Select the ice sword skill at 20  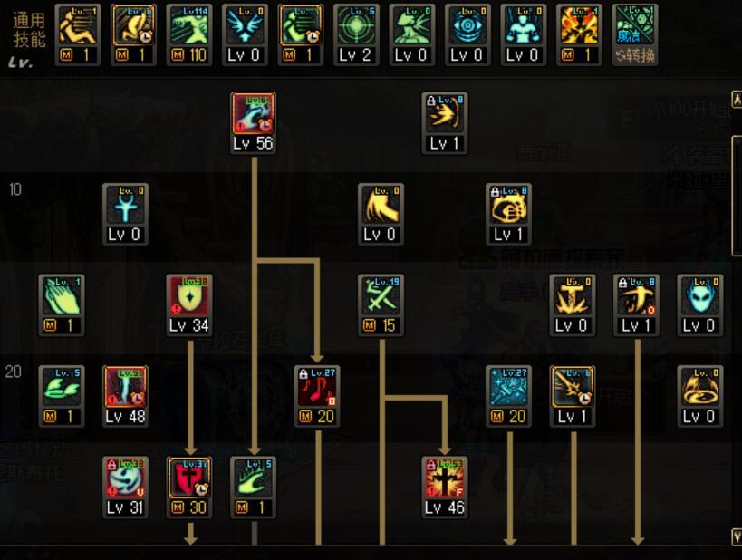[508, 387]
